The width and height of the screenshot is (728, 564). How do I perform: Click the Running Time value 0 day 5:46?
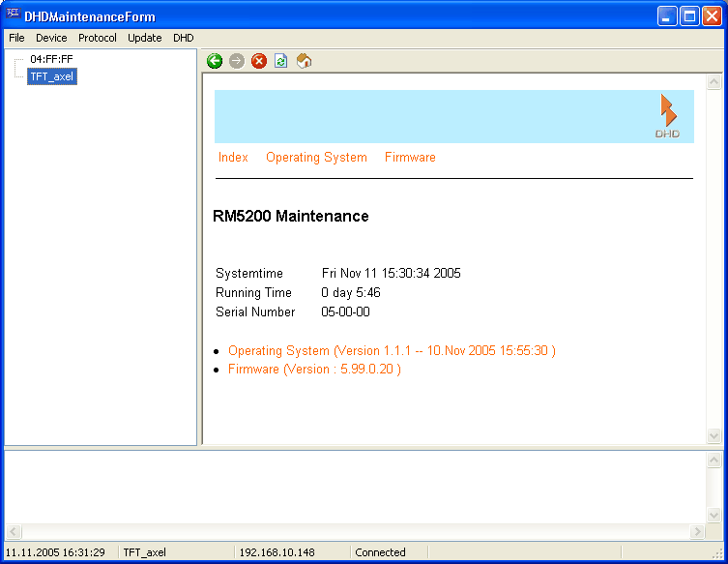coord(351,293)
